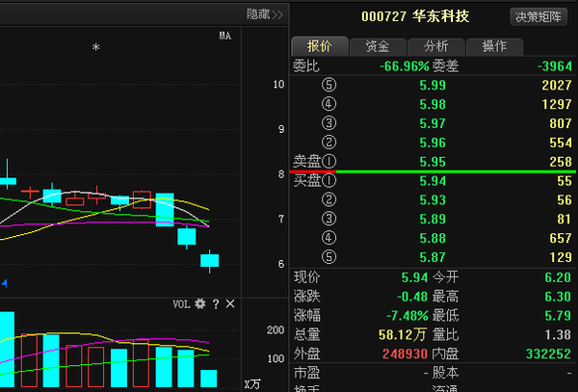Click the blue arrow marker on the chart
Screen dimensions: 578x392
coord(4,283)
